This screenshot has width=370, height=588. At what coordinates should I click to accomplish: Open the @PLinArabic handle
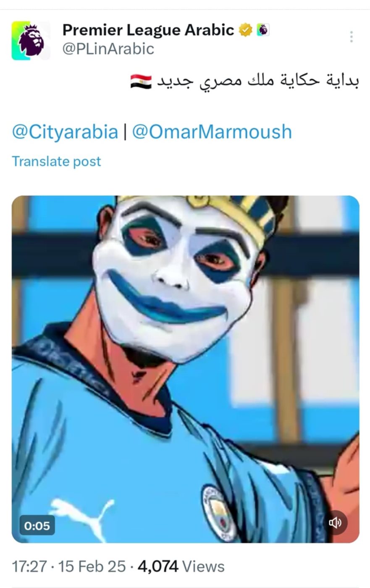(108, 49)
